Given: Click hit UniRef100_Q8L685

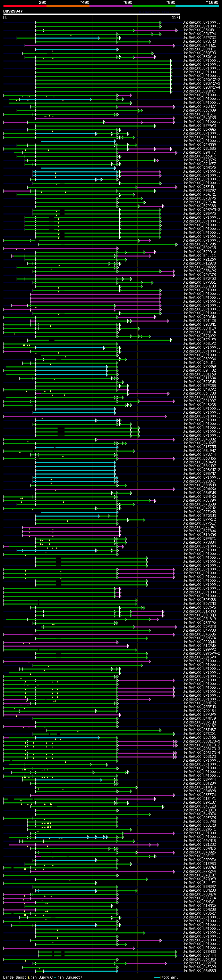Looking at the screenshot, I should [x=199, y=149].
